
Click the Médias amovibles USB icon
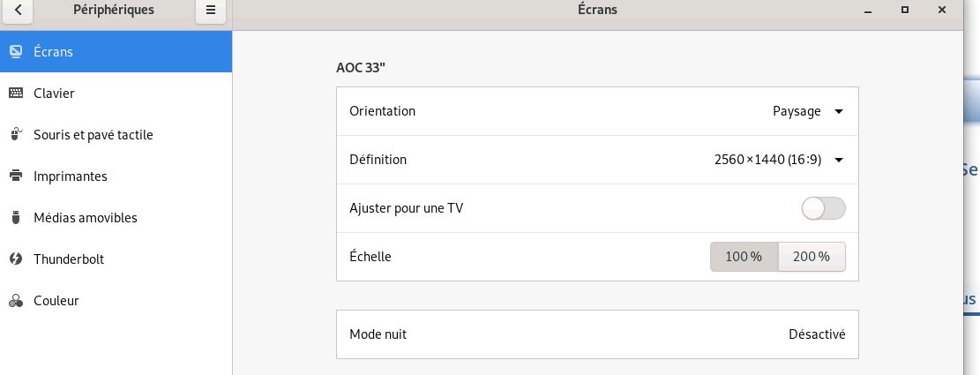16,217
